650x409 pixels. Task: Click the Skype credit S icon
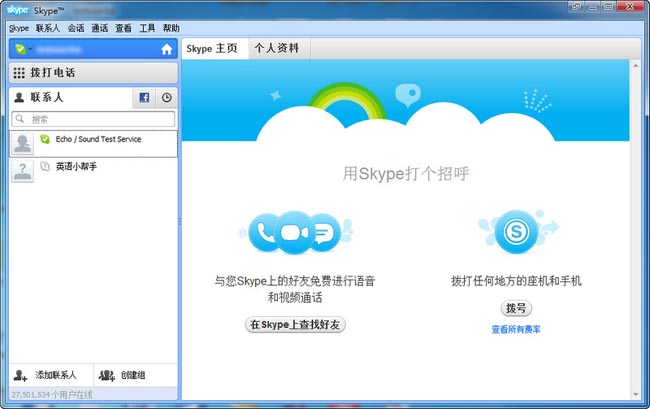tap(515, 230)
